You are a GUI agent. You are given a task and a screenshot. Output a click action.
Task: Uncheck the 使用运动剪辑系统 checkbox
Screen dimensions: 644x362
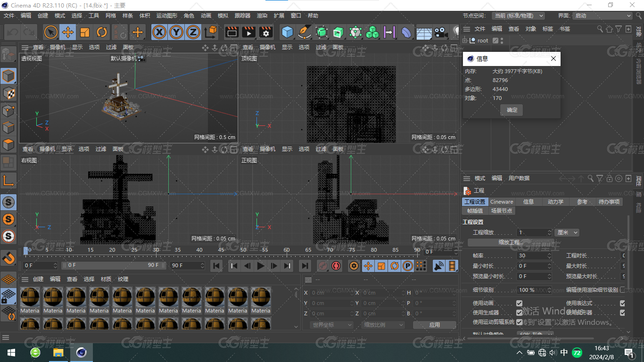pos(519,322)
